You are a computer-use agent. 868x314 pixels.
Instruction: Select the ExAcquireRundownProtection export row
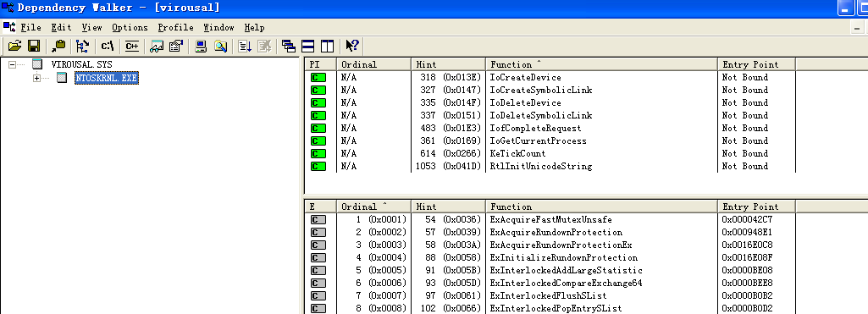(550, 232)
